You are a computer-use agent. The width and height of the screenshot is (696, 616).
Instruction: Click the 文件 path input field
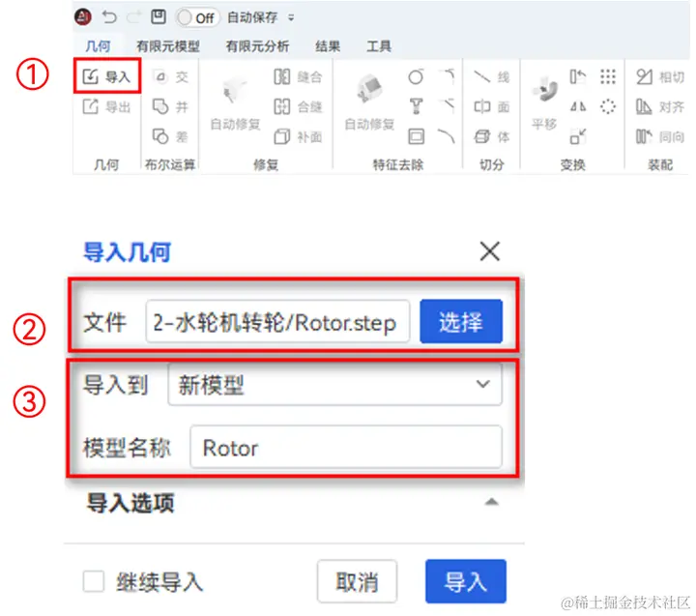[277, 322]
